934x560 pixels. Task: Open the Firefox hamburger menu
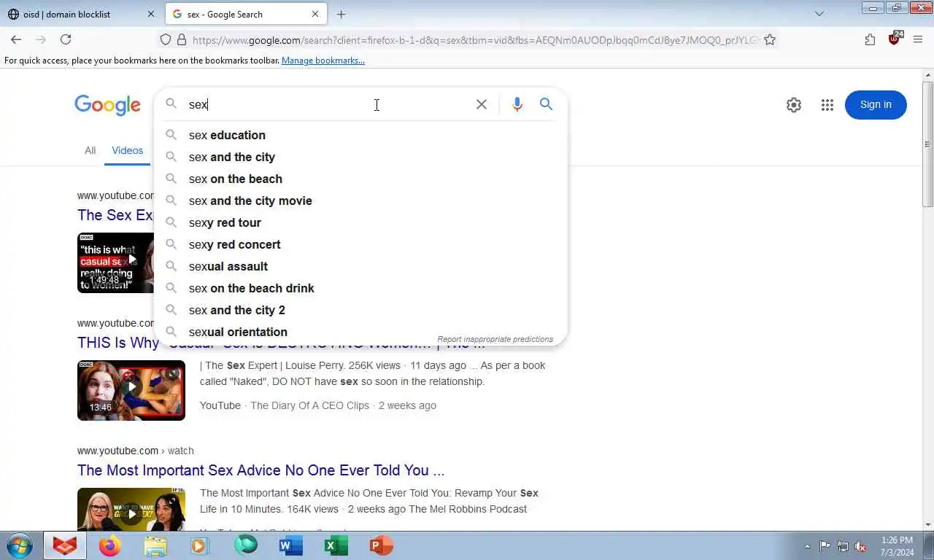(918, 39)
